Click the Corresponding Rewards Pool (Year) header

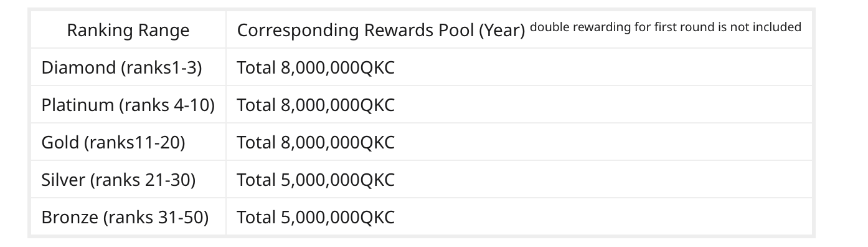tap(381, 31)
